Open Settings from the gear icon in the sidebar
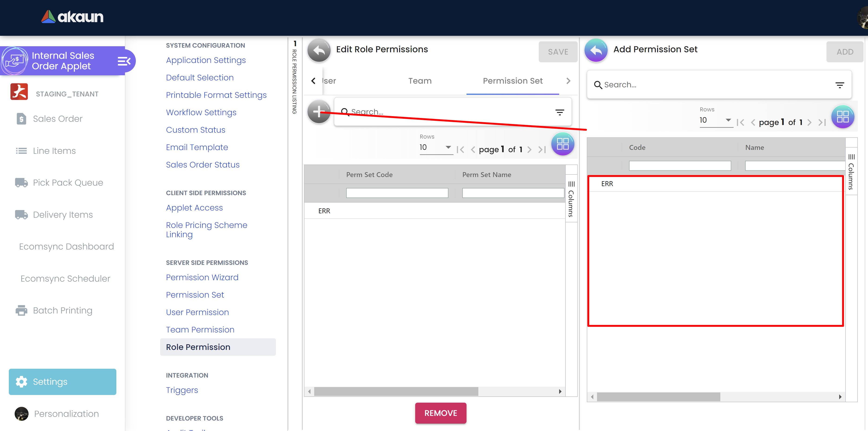The height and width of the screenshot is (431, 868). click(x=22, y=382)
